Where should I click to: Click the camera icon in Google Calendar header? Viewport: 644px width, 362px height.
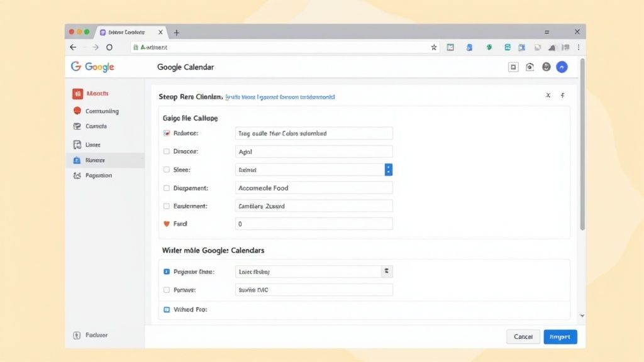[530, 67]
